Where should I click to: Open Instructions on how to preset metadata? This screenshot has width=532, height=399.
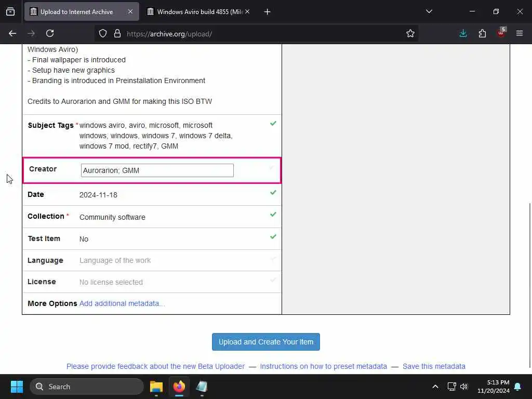[323, 366]
